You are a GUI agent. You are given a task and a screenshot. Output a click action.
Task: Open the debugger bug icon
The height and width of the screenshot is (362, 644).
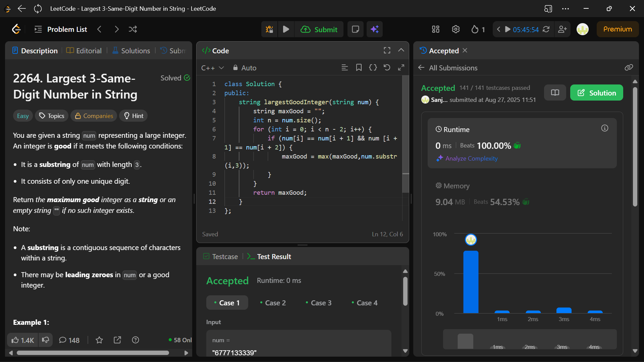269,29
